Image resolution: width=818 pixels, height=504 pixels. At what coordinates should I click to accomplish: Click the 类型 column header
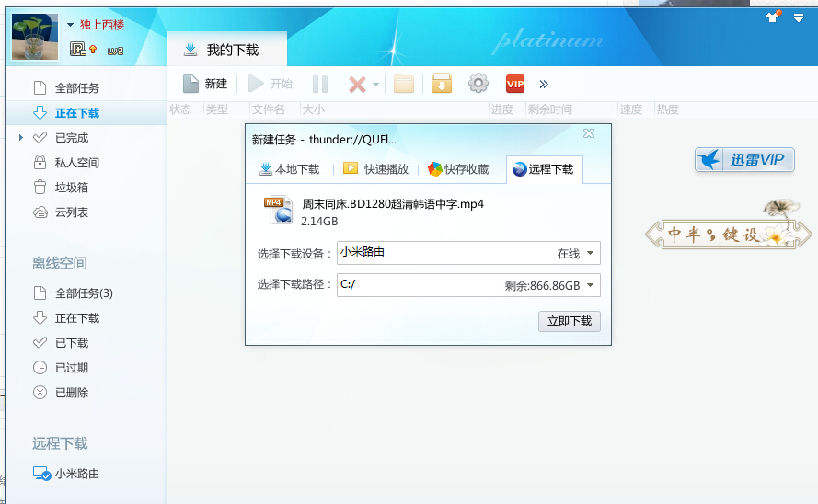click(x=217, y=109)
